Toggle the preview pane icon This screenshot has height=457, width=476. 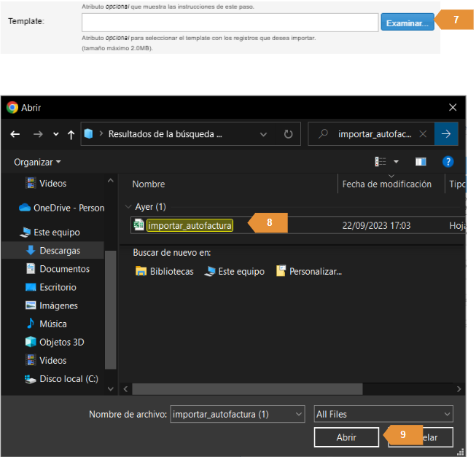[x=421, y=162]
